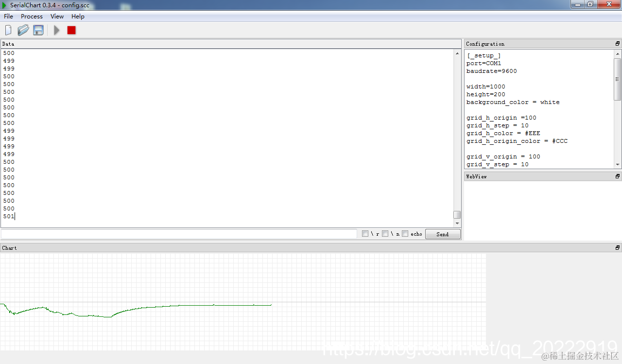Toggle the \n checkbox
This screenshot has width=622, height=364.
385,234
